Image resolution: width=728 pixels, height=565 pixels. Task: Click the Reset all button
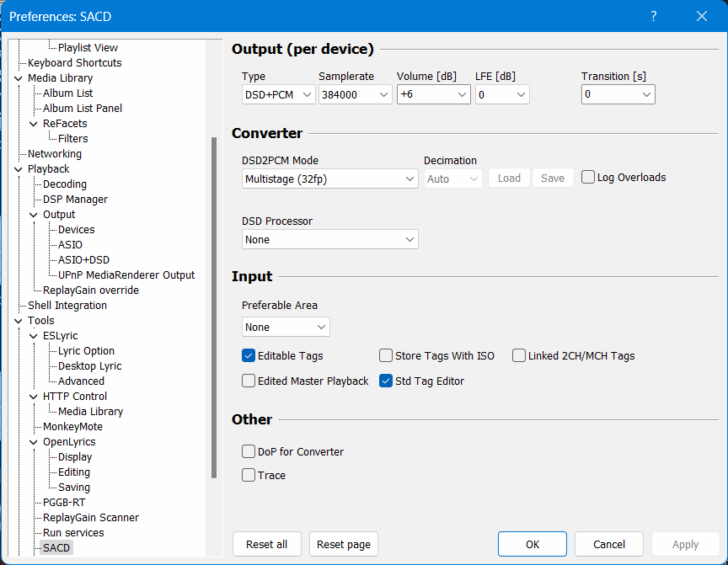click(x=266, y=544)
